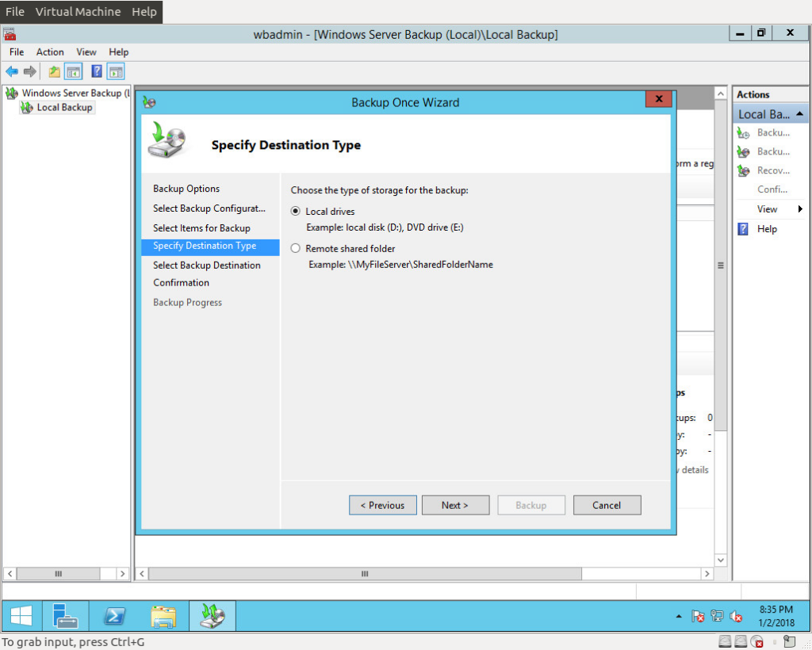Screen dimensions: 812x650
Task: Collapse the Local Backup actions section
Action: tap(799, 114)
